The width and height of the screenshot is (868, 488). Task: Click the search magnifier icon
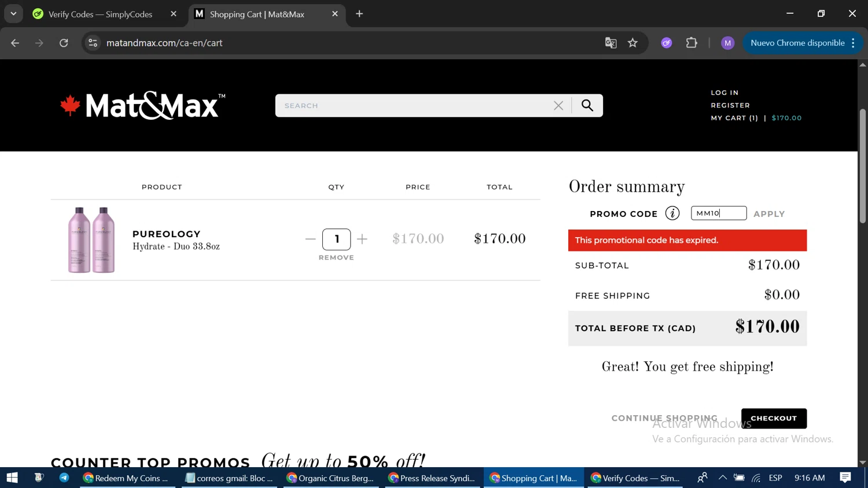pos(587,105)
